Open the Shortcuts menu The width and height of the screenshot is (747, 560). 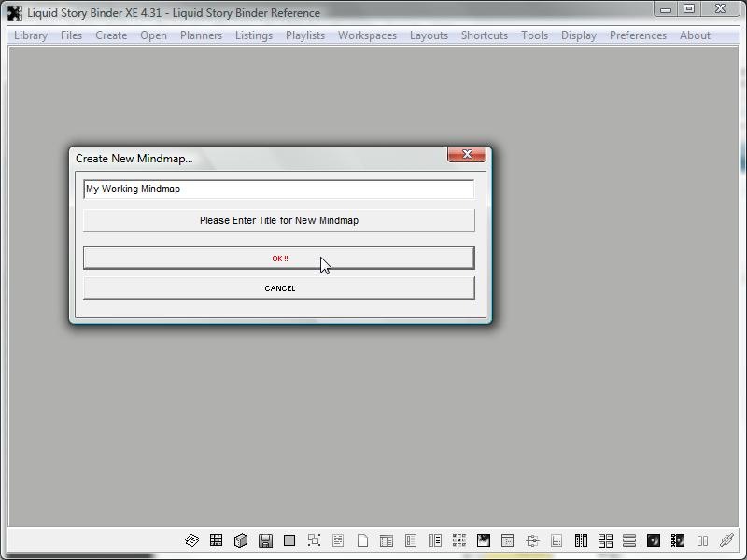click(484, 35)
